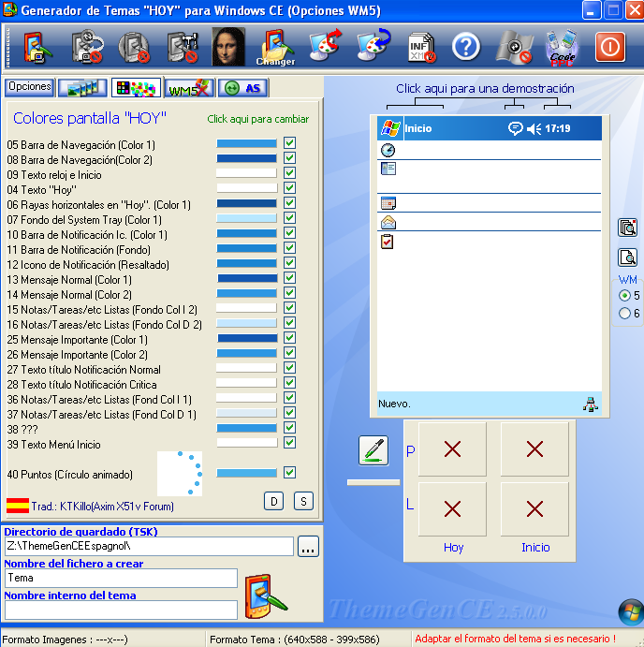Click the P row Hoy image slot
644x647 pixels.
click(x=452, y=449)
